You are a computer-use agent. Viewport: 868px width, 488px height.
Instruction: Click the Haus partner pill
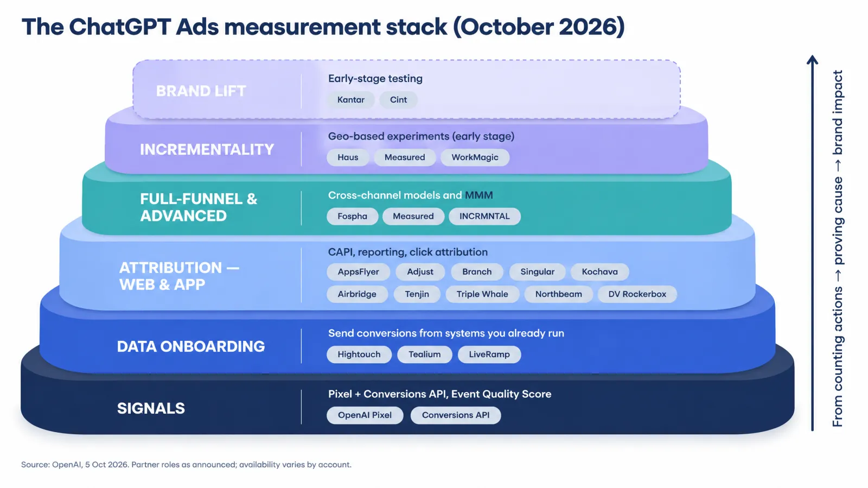tap(348, 157)
